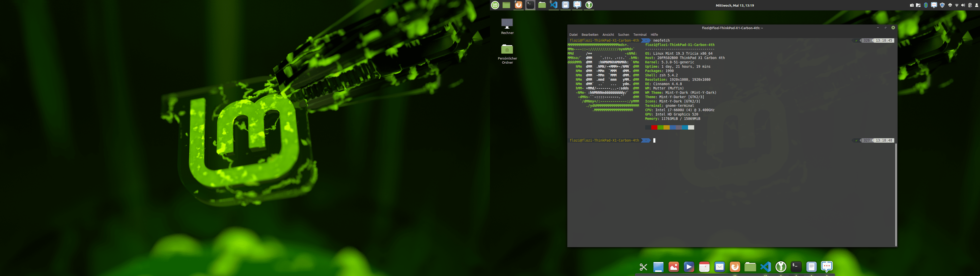Open the Terminal menu in terminal window
This screenshot has height=276, width=980.
[x=640, y=35]
